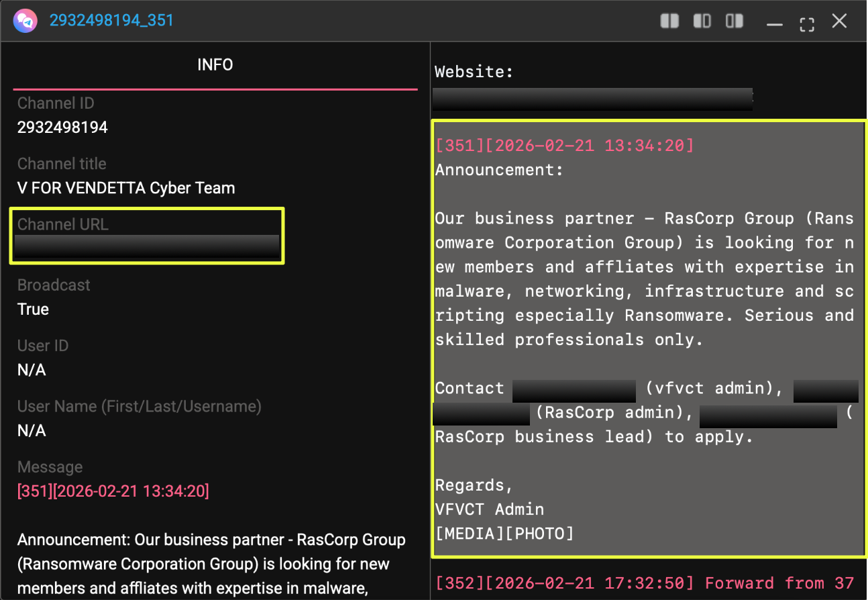Click the V FOR VENDETTA Cyber Team title
This screenshot has height=600, width=868.
pyautogui.click(x=126, y=188)
